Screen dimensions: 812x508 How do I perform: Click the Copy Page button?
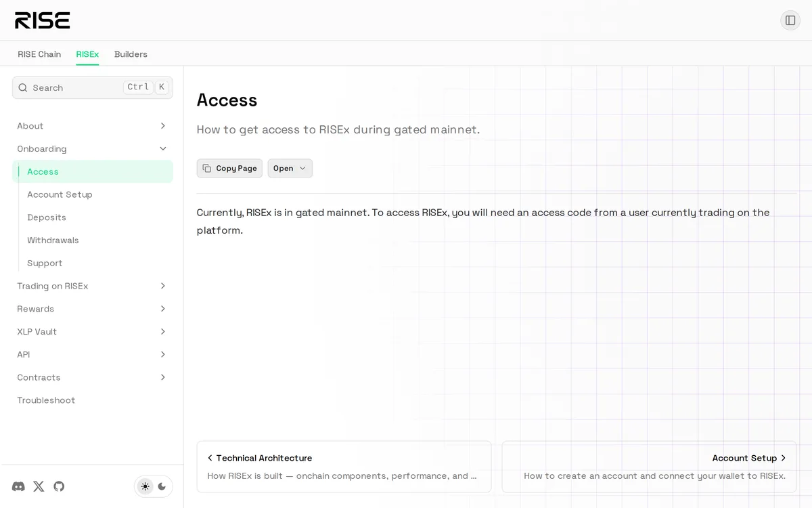click(229, 168)
